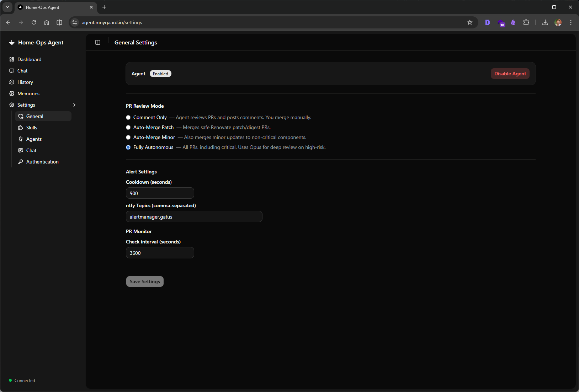Select the General settings subpage

(43, 116)
